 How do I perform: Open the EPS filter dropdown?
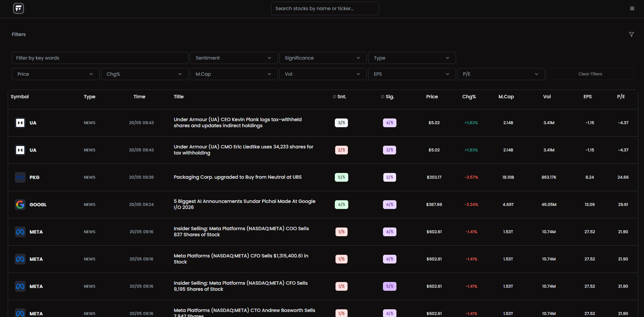pyautogui.click(x=412, y=74)
